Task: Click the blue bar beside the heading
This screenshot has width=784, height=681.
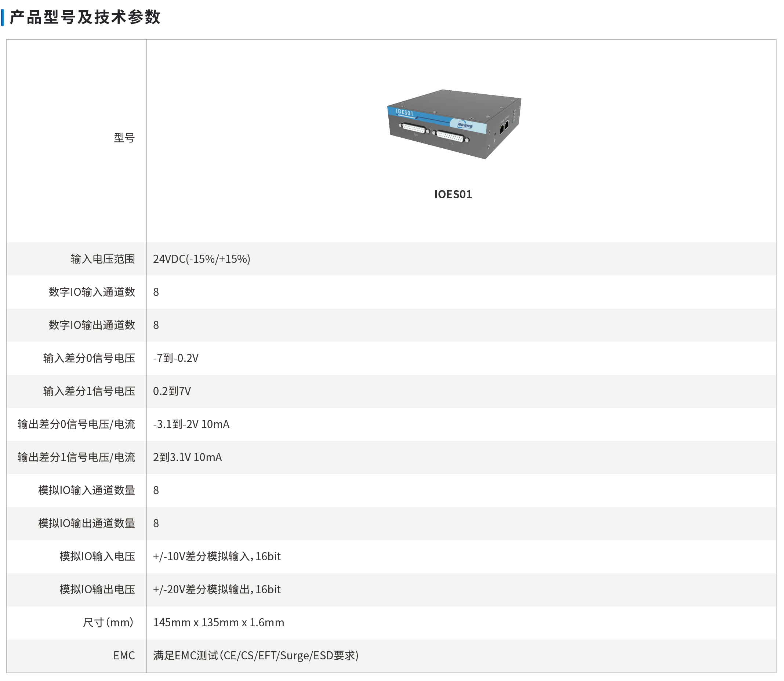Action: pos(3,18)
